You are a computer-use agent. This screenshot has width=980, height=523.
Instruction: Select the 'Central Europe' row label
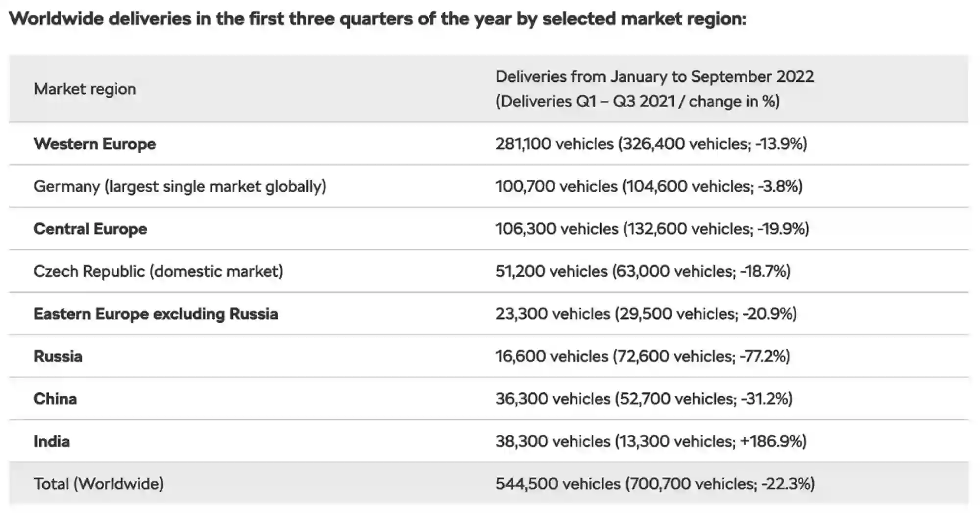click(90, 229)
